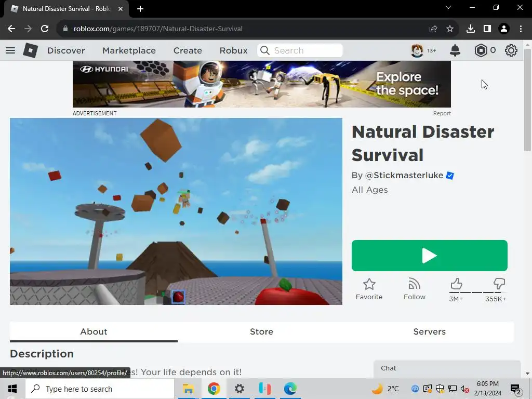The height and width of the screenshot is (399, 532).
Task: Open the Marketplace page
Action: [129, 50]
